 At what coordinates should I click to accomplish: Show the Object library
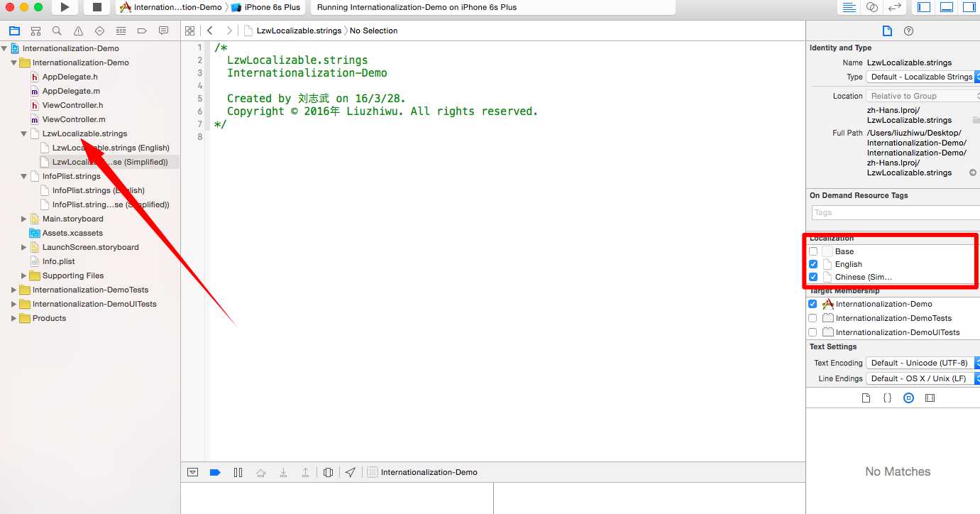pyautogui.click(x=908, y=398)
